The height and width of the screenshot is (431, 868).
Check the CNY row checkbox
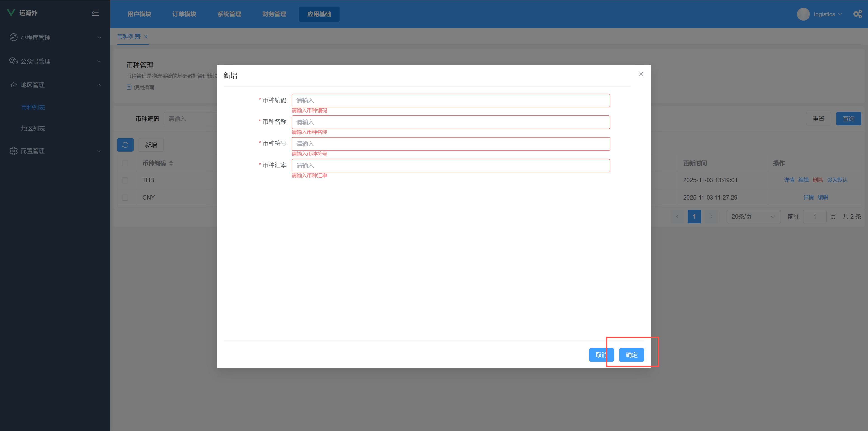pos(125,198)
